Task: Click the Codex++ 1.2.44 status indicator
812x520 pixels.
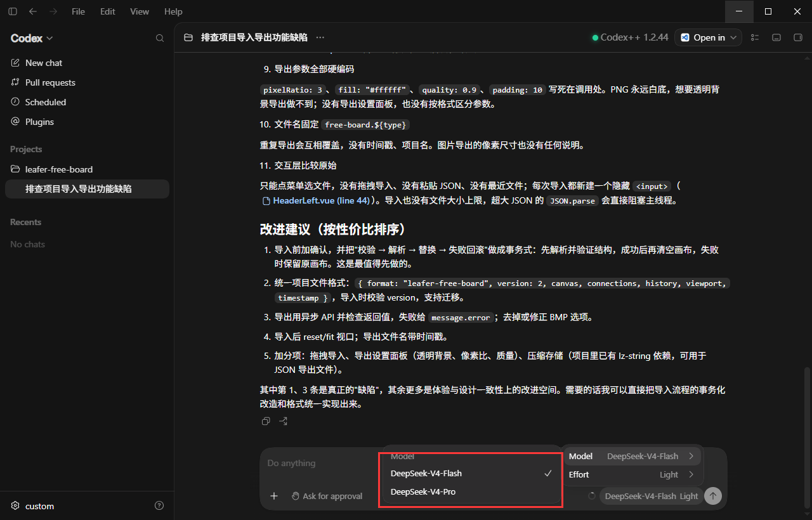Action: click(x=630, y=37)
